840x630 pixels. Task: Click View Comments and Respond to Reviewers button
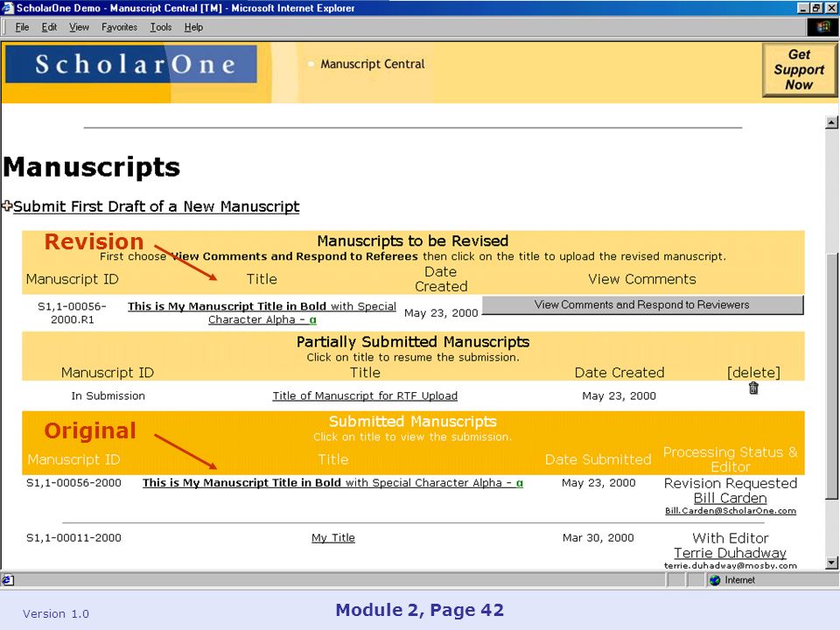642,304
